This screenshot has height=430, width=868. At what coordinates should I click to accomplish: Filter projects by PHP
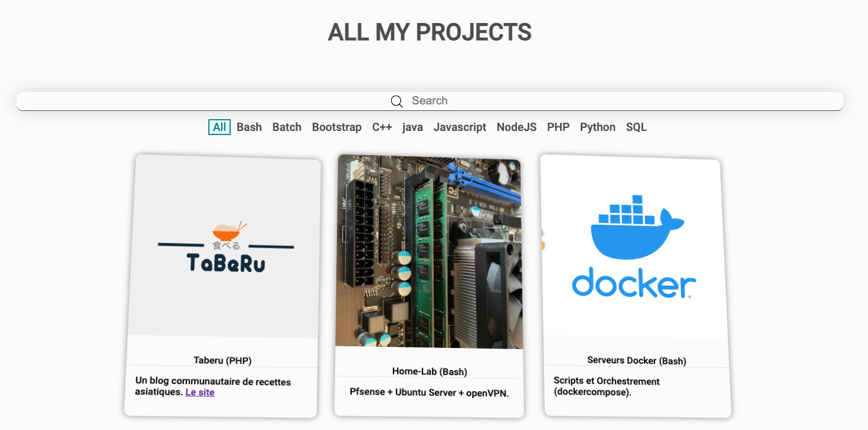click(x=558, y=127)
